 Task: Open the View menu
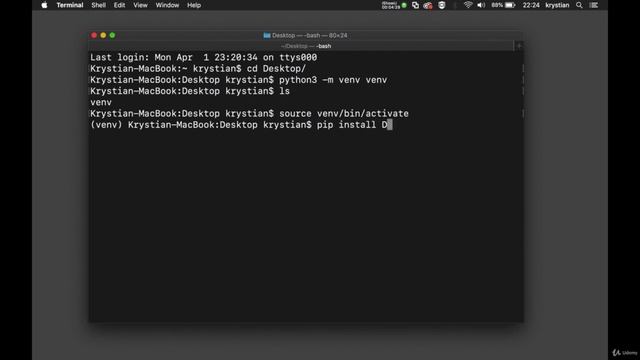140,5
